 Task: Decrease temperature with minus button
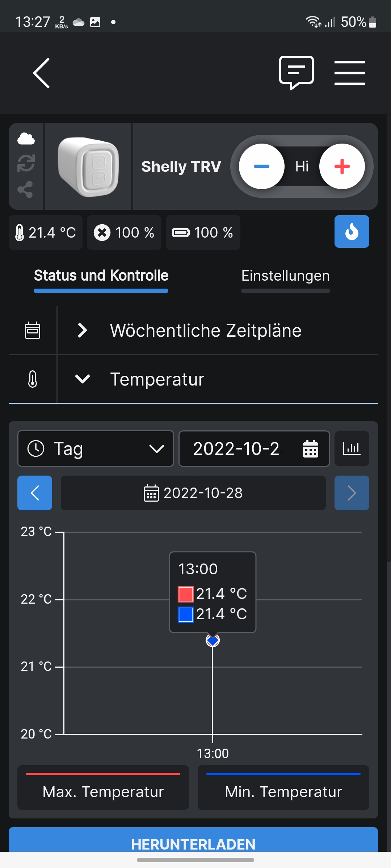[261, 166]
